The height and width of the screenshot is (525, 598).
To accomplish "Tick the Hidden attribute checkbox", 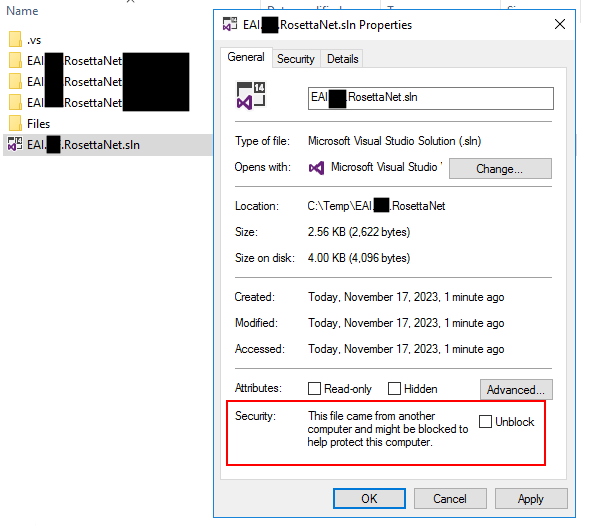I will (x=394, y=389).
